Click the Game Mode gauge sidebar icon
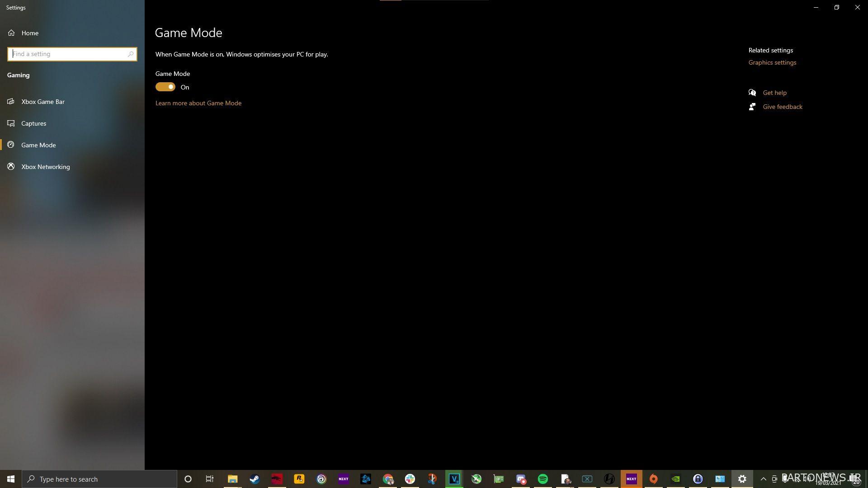 (11, 145)
